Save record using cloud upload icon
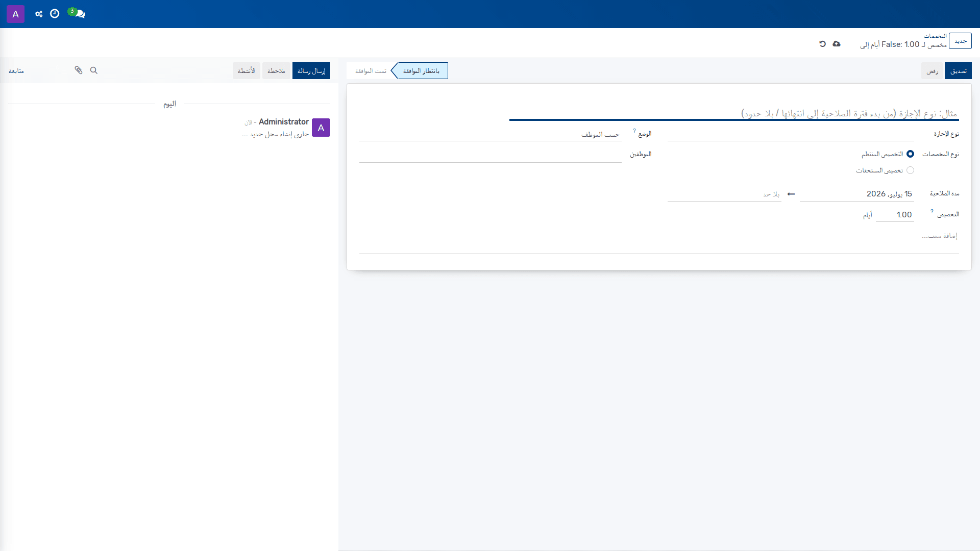The image size is (980, 551). coord(837,44)
